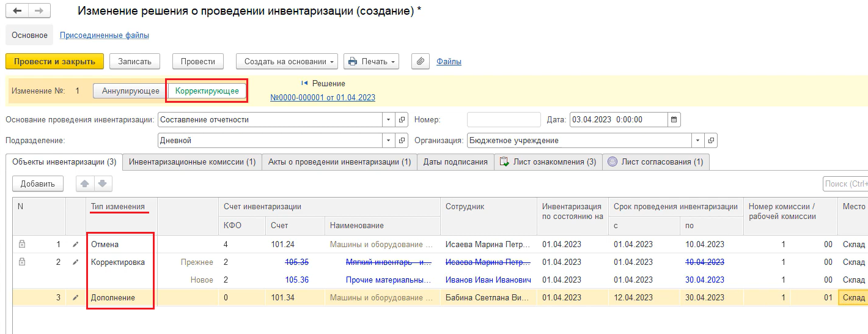
Task: Open the Лист ознакомления (3) tab
Action: pos(548,162)
